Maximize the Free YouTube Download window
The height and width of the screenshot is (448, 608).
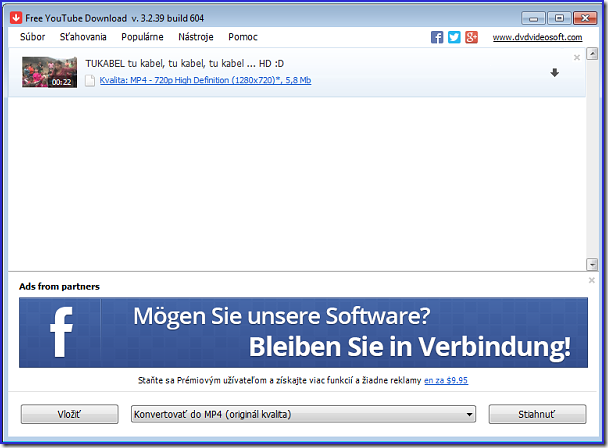(559, 18)
